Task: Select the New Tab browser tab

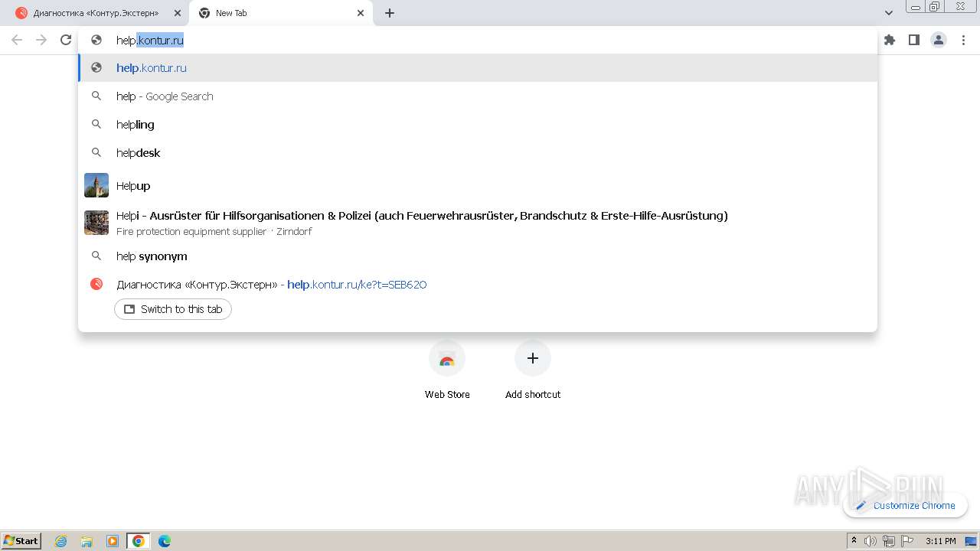Action: pos(281,13)
